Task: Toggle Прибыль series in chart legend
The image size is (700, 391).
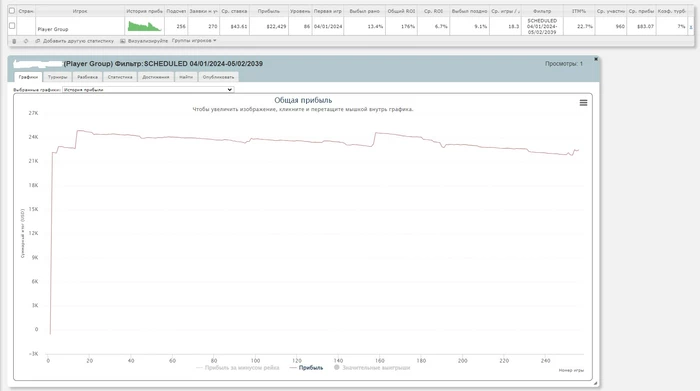Action: point(306,368)
